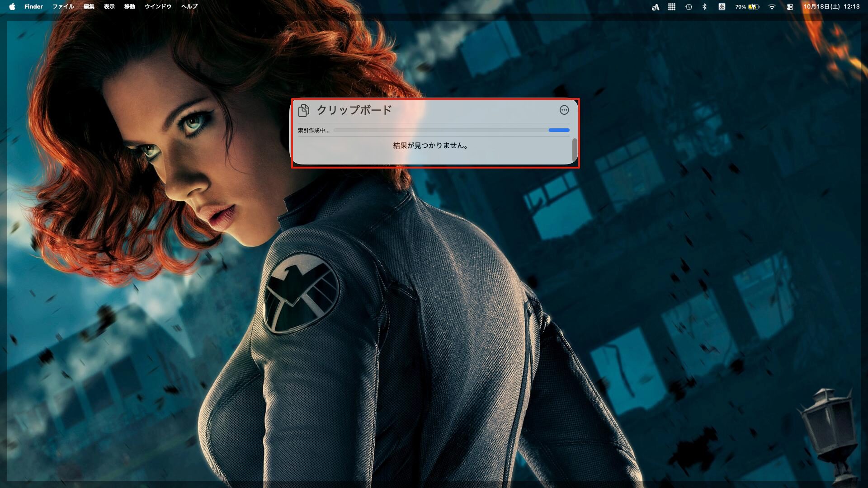
Task: Click the Clipboard panel scrollbar
Action: tap(575, 150)
